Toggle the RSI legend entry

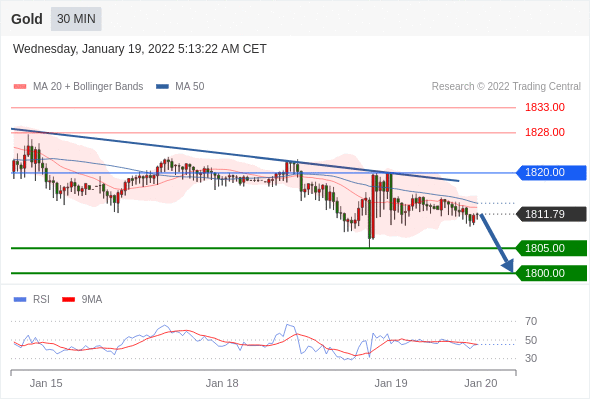coord(32,300)
